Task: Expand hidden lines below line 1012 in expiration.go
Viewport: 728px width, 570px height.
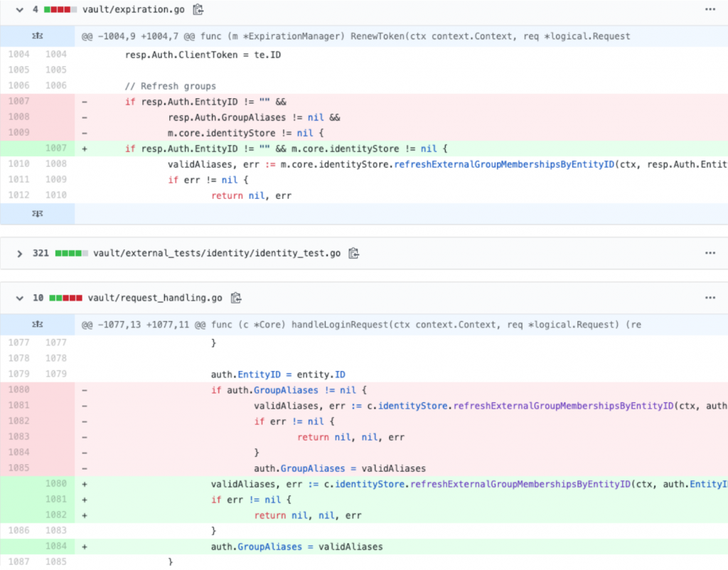Action: pos(38,213)
